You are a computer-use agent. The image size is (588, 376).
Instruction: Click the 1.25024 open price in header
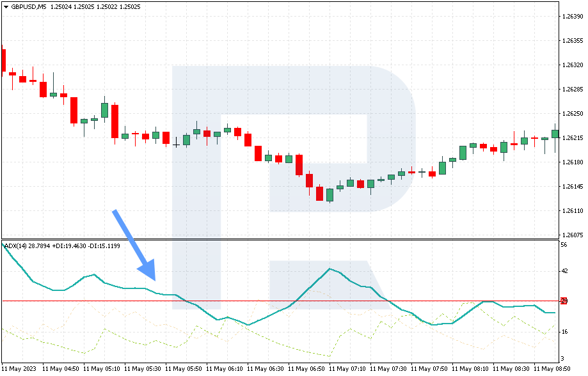(60, 7)
